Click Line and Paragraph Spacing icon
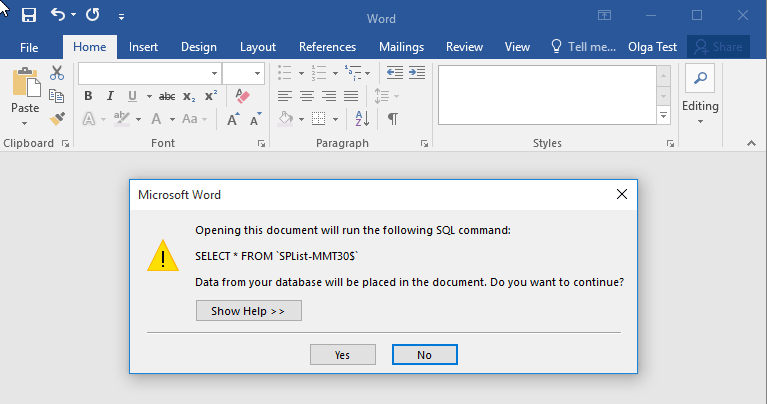This screenshot has height=404, width=767. coord(382,96)
